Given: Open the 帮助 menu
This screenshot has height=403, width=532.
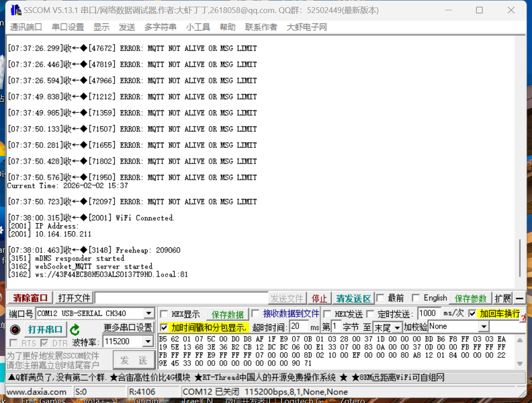Looking at the screenshot, I should (x=227, y=27).
